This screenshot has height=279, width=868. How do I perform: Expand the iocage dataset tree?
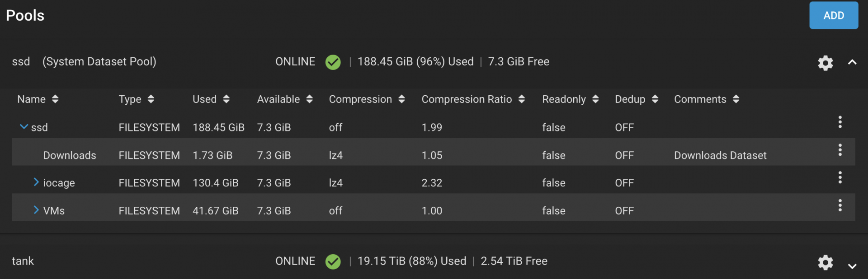click(36, 182)
